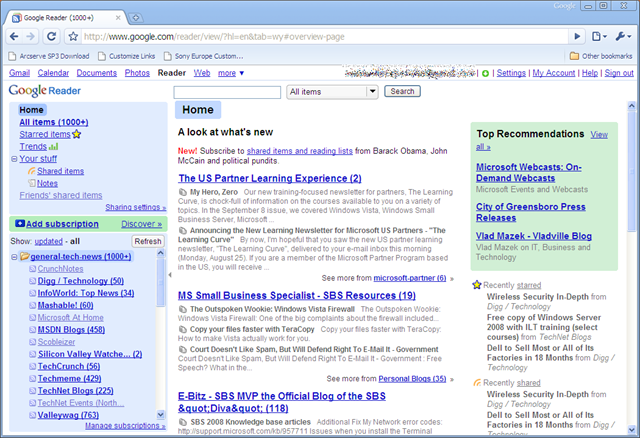Reload the page with the Refresh icon
The height and width of the screenshot is (438, 640).
[x=51, y=37]
